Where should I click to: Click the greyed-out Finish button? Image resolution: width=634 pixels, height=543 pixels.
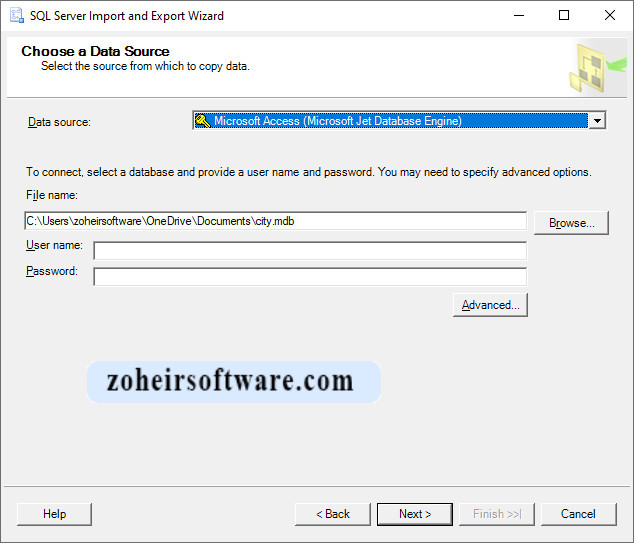click(x=497, y=514)
